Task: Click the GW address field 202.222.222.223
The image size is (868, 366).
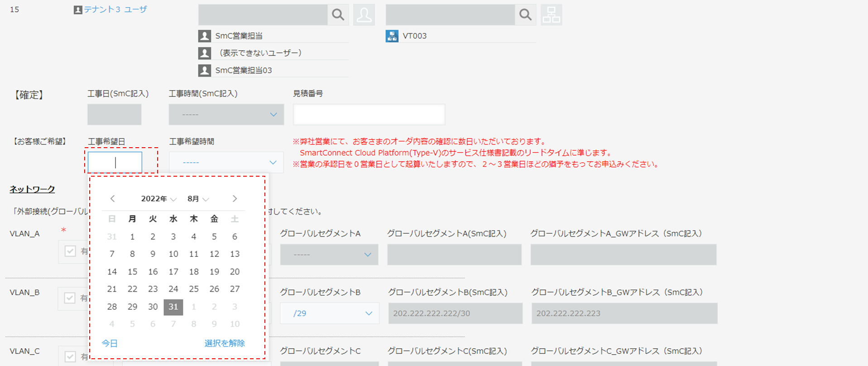Action: point(625,313)
